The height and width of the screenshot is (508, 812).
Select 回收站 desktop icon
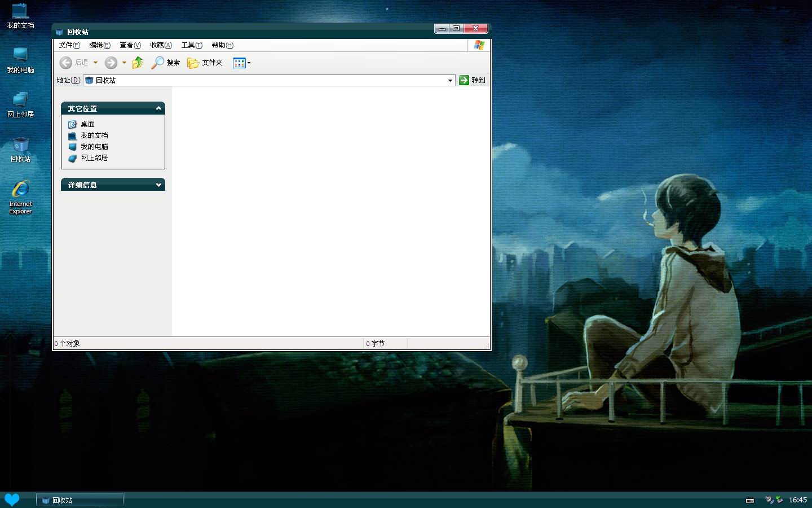(20, 150)
